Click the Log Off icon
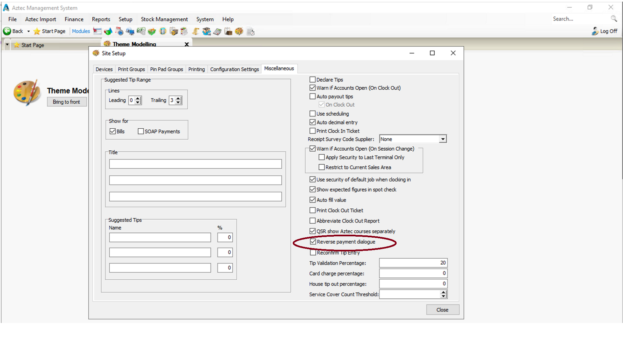The height and width of the screenshot is (364, 623). pos(595,31)
